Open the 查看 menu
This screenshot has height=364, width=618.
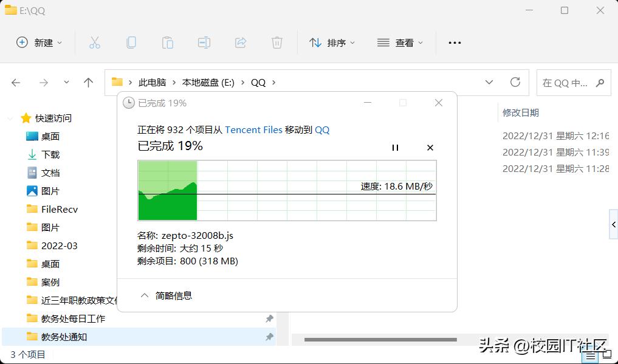(x=400, y=43)
